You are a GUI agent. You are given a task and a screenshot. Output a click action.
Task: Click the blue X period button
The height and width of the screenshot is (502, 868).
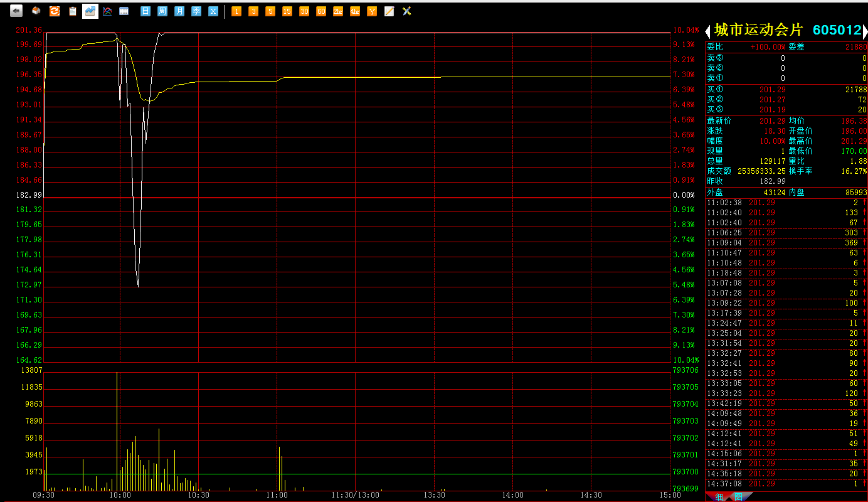[213, 11]
